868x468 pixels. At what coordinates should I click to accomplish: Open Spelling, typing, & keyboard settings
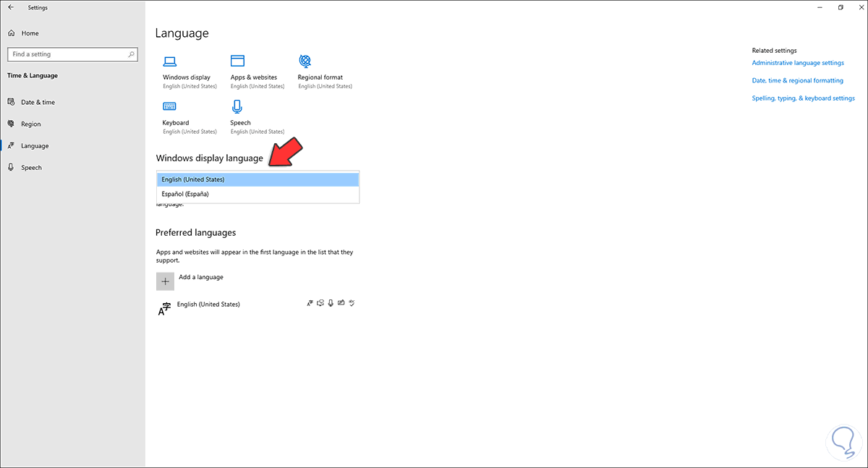click(x=803, y=98)
